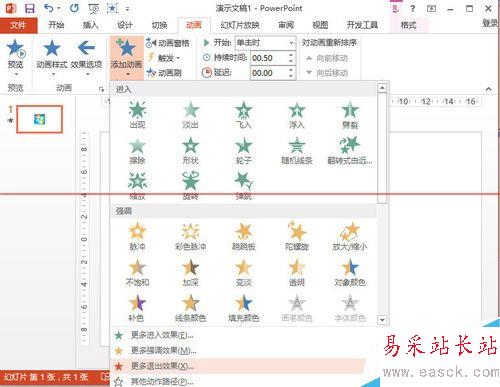Click the 动画刷 animation painter

click(164, 73)
